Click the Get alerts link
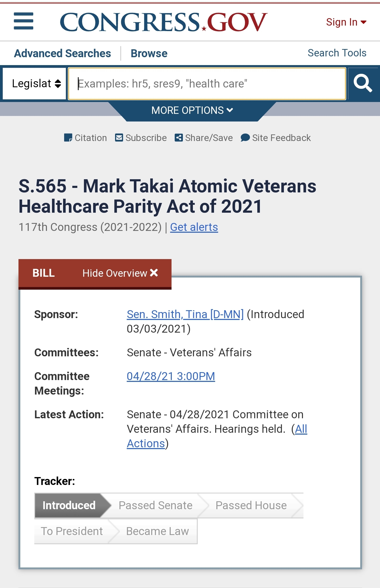Image resolution: width=380 pixels, height=588 pixels. [x=194, y=227]
